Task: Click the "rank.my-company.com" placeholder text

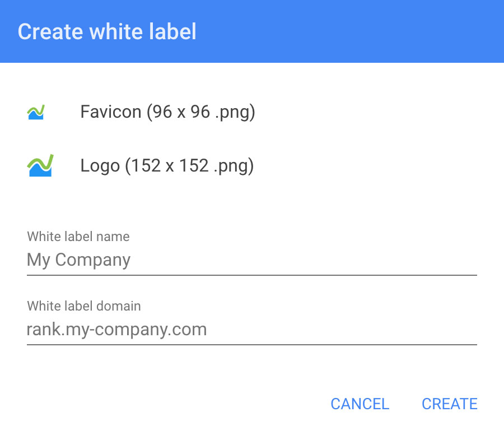Action: [117, 329]
